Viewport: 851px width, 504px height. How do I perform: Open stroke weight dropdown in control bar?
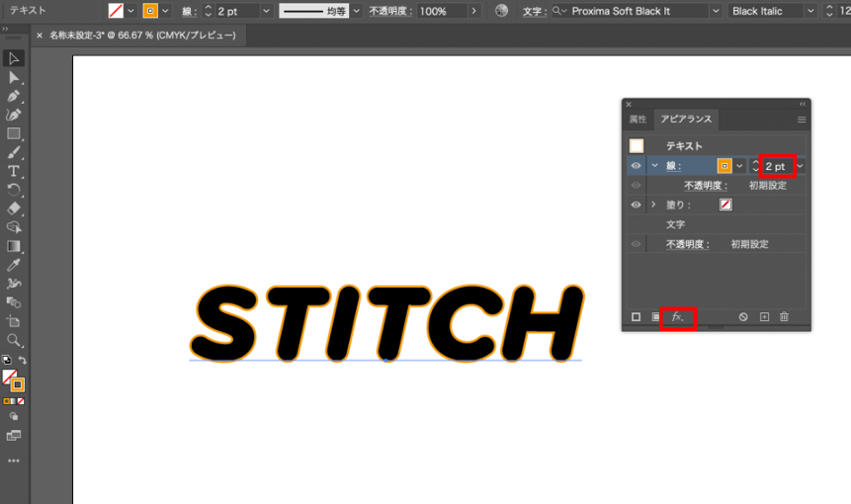tap(267, 11)
